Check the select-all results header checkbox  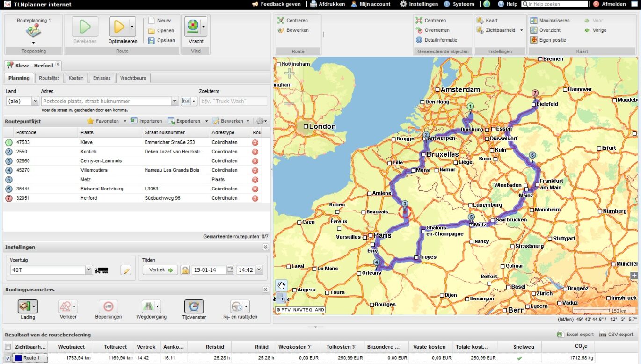pyautogui.click(x=7, y=347)
